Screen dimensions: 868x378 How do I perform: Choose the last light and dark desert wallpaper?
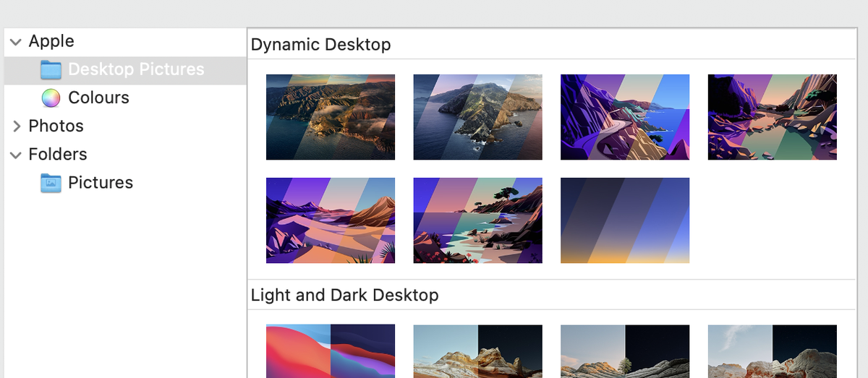pyautogui.click(x=773, y=351)
